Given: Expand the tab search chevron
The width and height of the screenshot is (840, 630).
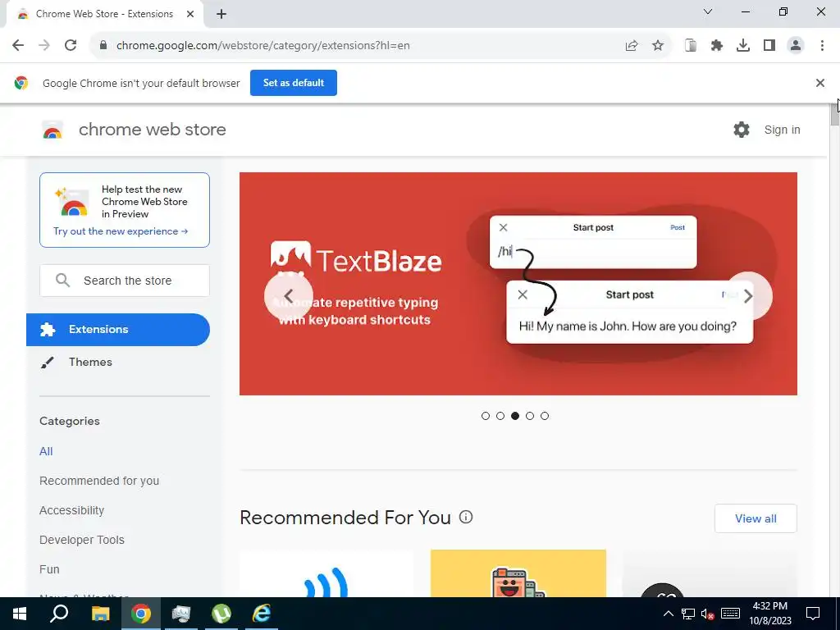Looking at the screenshot, I should click(708, 11).
